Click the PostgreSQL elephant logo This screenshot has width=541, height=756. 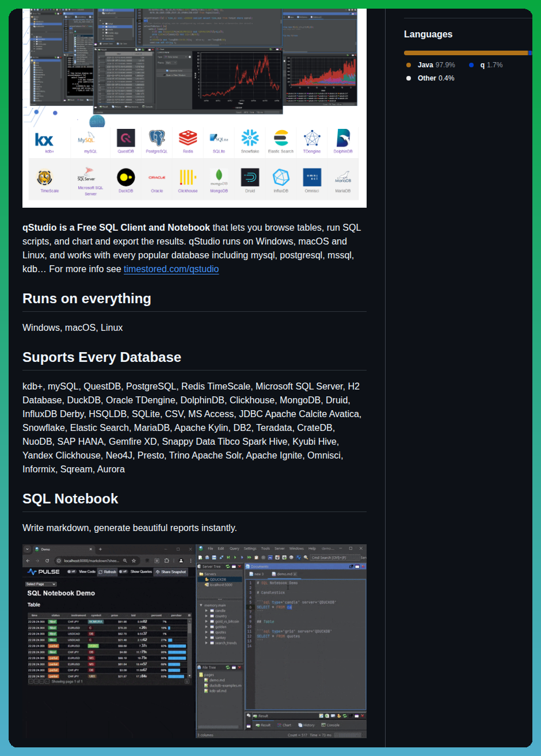157,138
